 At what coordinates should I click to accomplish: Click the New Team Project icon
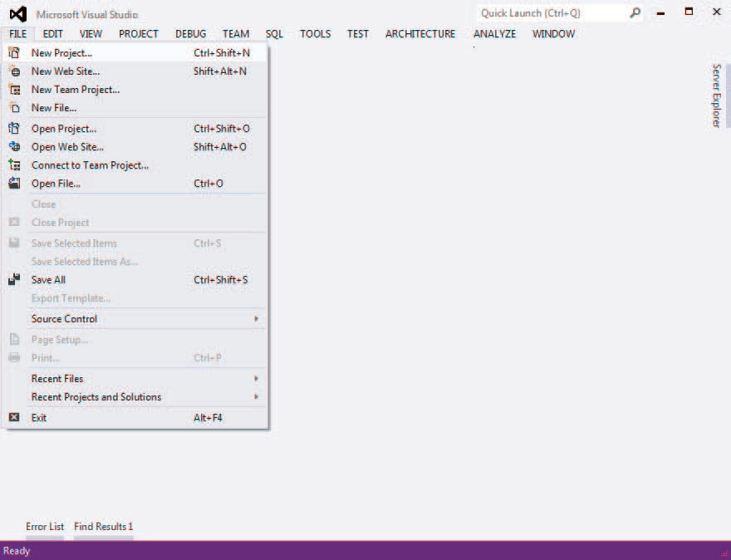14,90
